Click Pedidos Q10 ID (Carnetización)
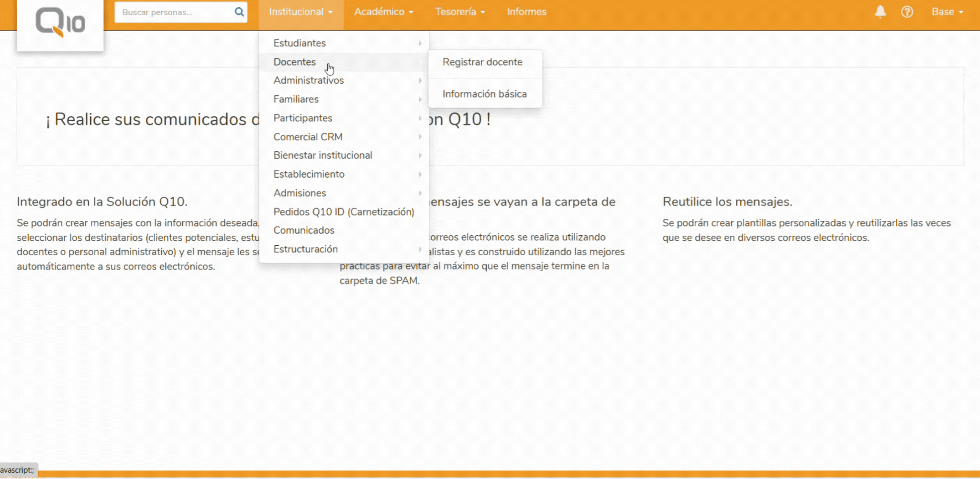The height and width of the screenshot is (479, 980). pyautogui.click(x=344, y=212)
